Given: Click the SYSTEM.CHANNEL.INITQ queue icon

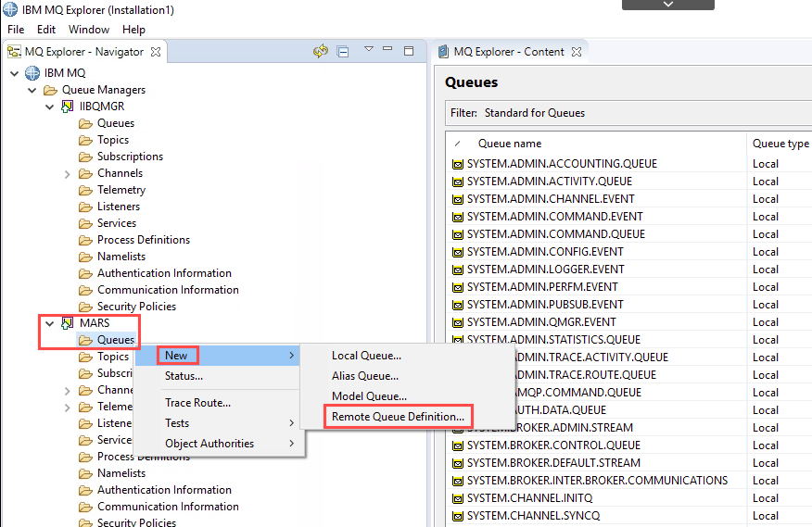Looking at the screenshot, I should pos(457,499).
